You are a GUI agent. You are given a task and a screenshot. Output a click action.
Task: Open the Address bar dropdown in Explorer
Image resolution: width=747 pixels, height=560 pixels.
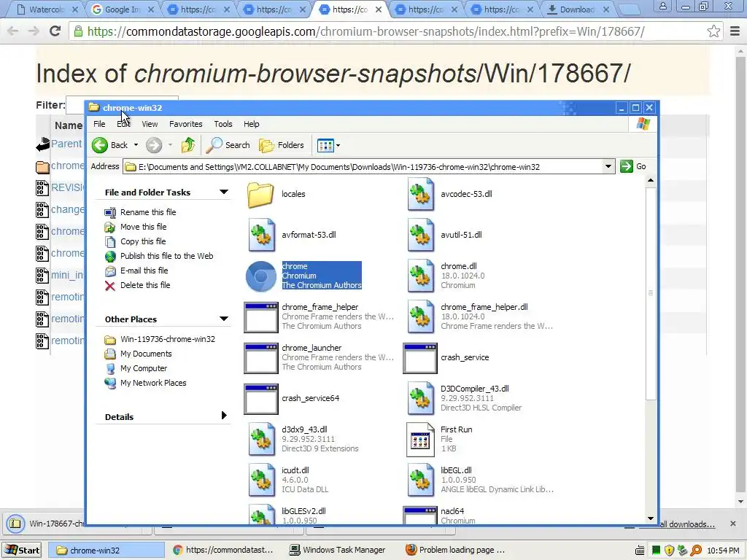pos(608,167)
